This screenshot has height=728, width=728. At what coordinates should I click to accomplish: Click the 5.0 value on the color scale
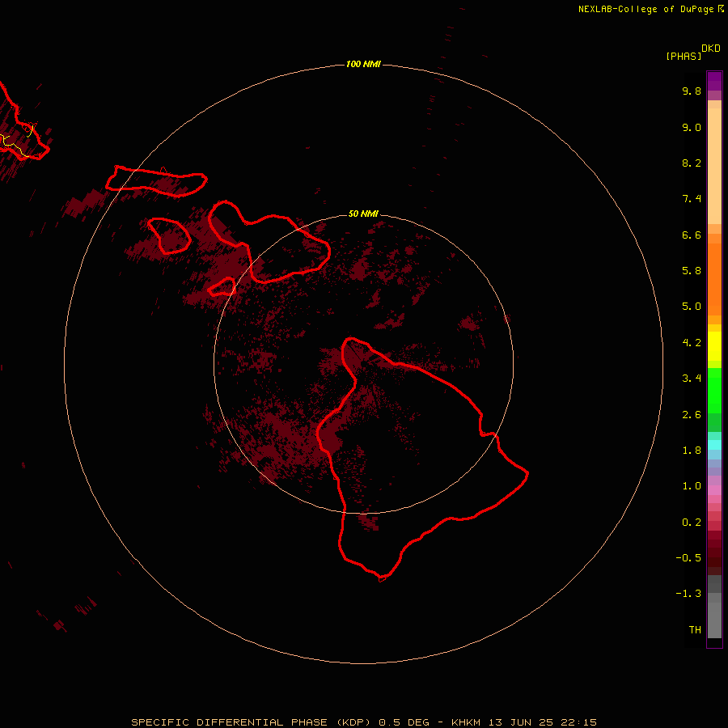pos(692,307)
